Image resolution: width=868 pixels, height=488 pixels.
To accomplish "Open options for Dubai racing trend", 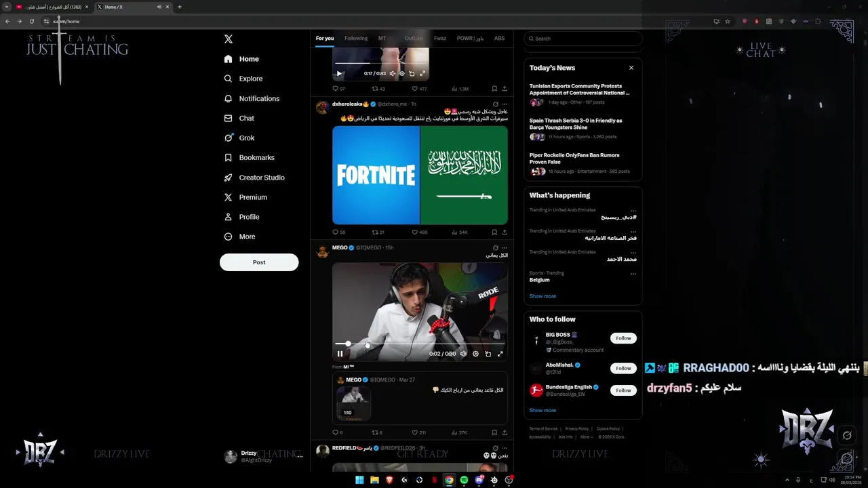I will pyautogui.click(x=633, y=211).
